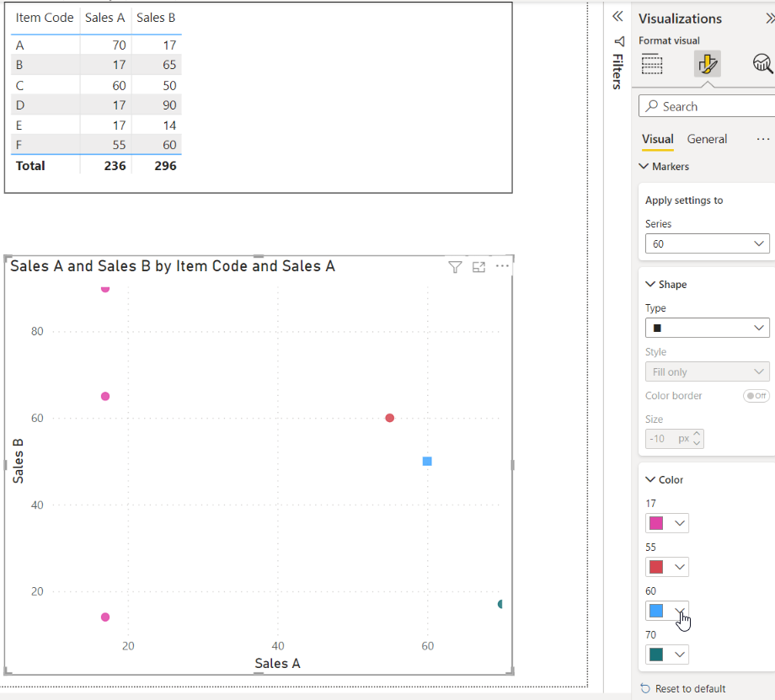775x700 pixels.
Task: Click the Total value 236
Action: point(115,166)
